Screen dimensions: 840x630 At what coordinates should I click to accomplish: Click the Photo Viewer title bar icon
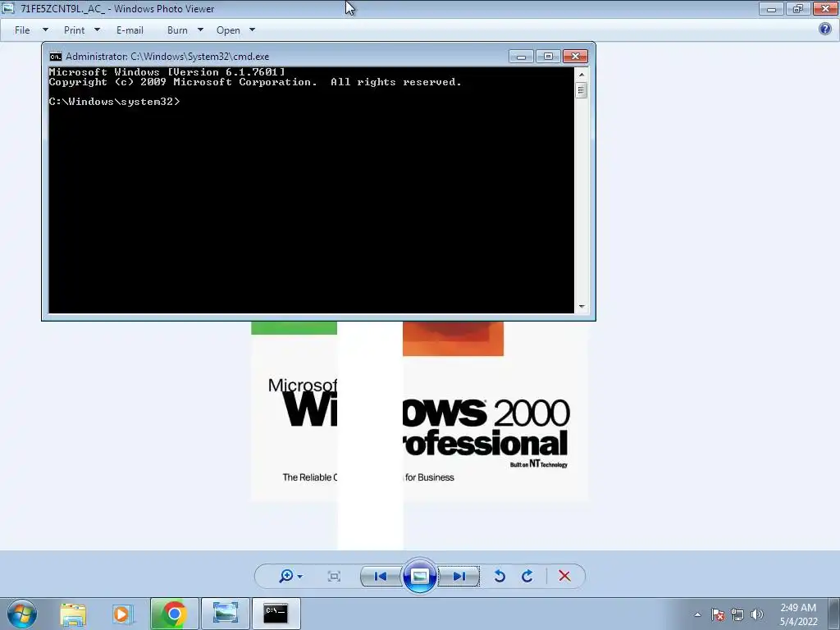8,8
